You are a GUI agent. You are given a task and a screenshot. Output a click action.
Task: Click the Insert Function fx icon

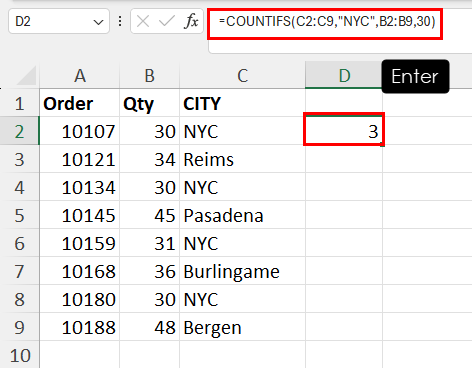coord(191,22)
